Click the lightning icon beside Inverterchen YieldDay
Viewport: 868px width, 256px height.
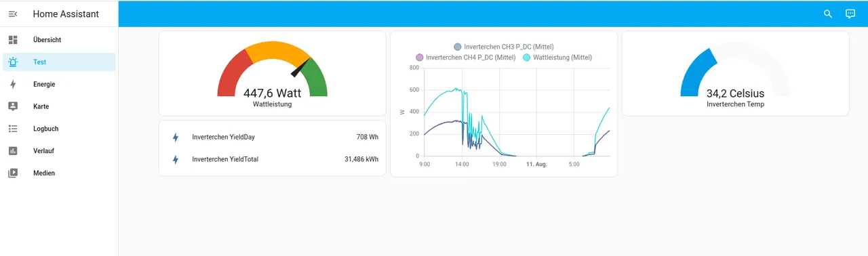click(176, 137)
